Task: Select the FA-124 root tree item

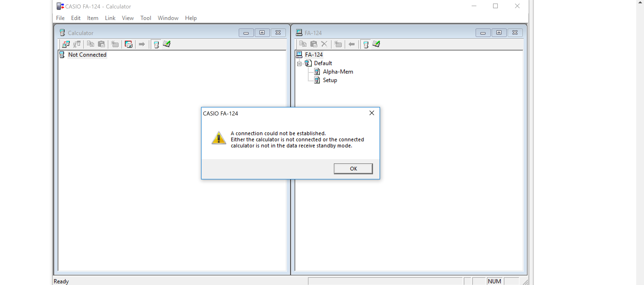Action: (x=314, y=54)
